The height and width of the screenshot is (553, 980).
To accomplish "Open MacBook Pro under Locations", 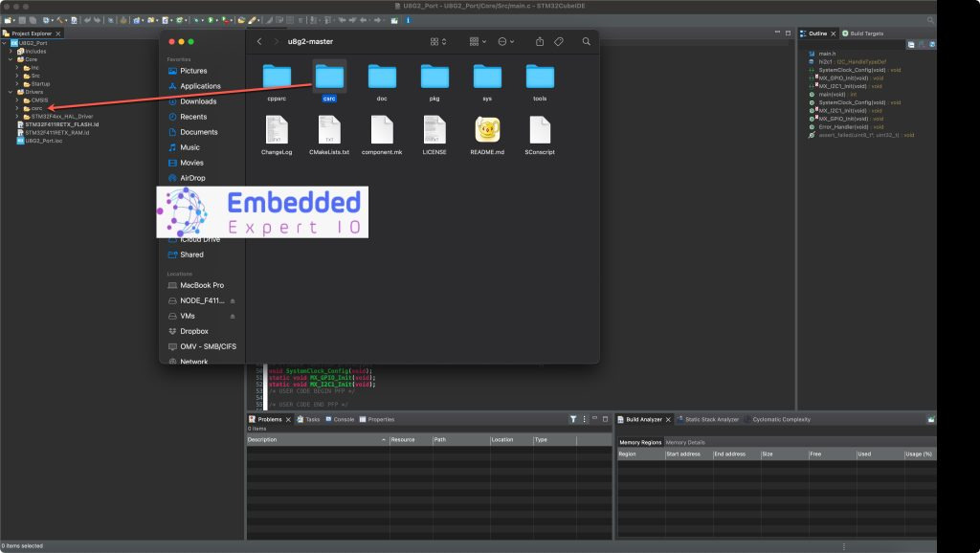I will 196,285.
